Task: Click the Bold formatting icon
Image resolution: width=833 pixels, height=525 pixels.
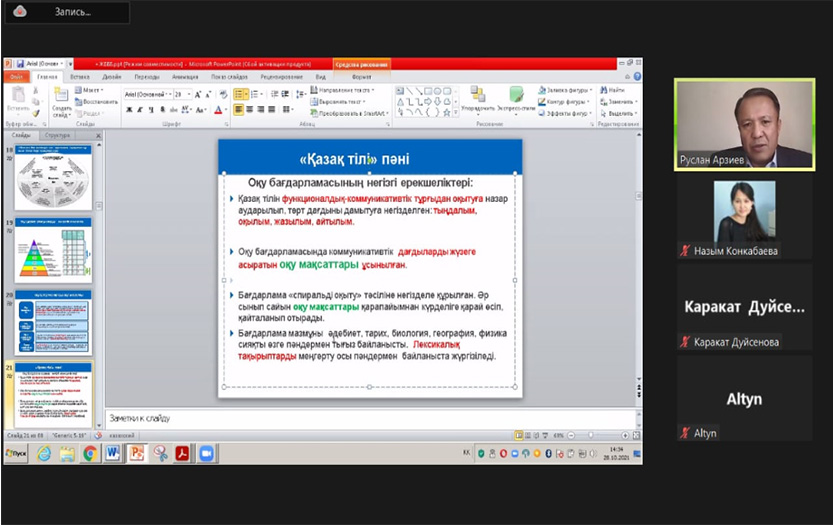Action: click(130, 111)
